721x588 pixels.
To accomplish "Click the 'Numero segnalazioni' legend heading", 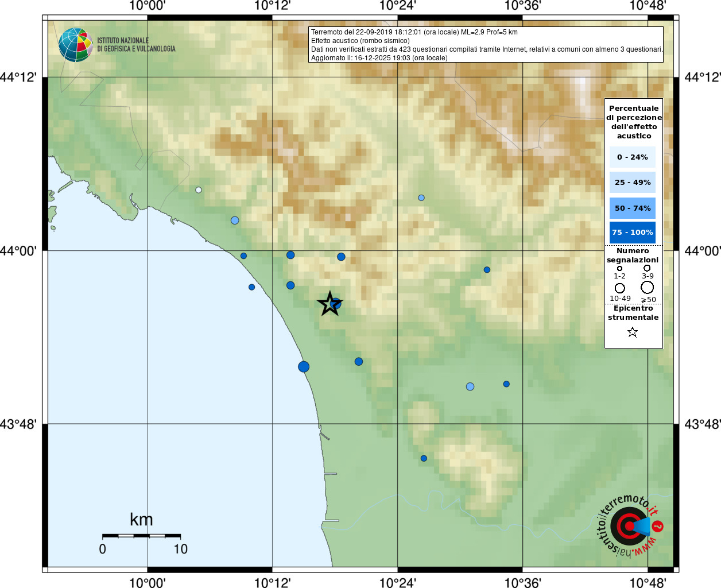I will (x=633, y=256).
